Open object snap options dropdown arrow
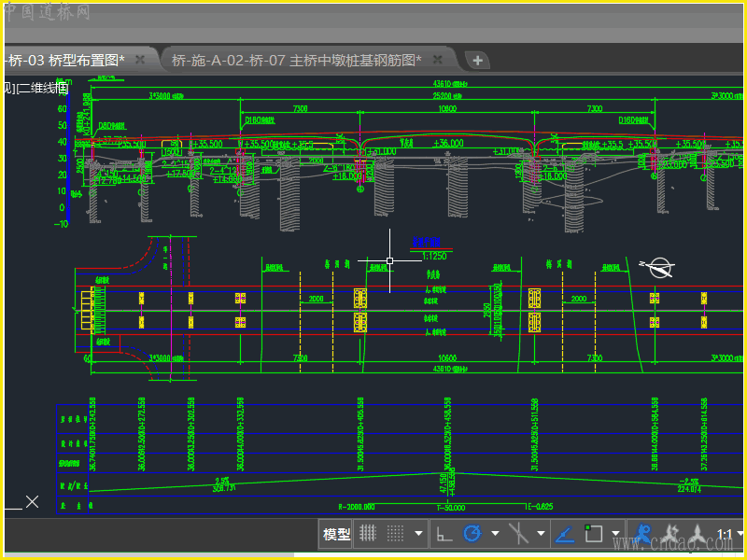This screenshot has height=560, width=747. (616, 535)
